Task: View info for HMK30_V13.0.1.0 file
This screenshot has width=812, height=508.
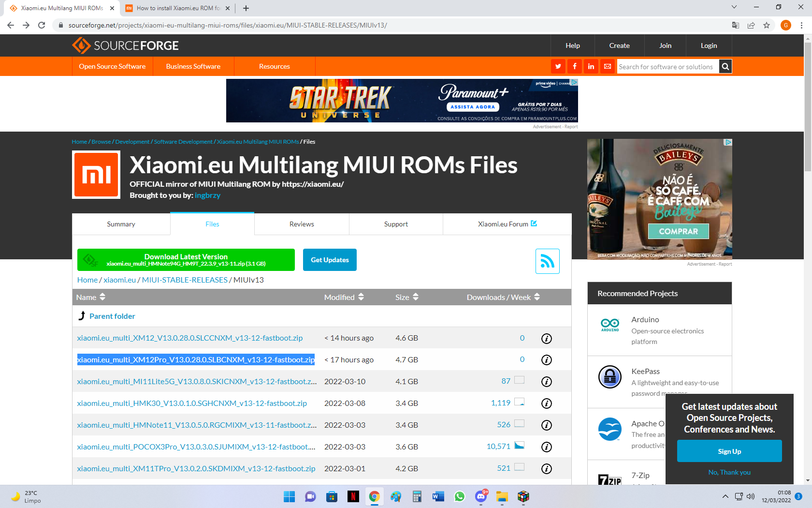Action: click(547, 403)
